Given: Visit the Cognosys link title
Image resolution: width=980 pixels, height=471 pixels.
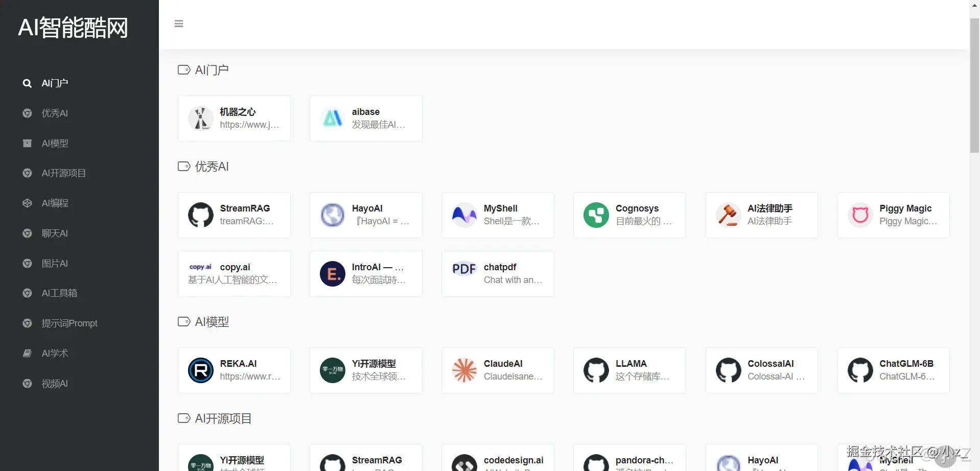Looking at the screenshot, I should click(637, 208).
